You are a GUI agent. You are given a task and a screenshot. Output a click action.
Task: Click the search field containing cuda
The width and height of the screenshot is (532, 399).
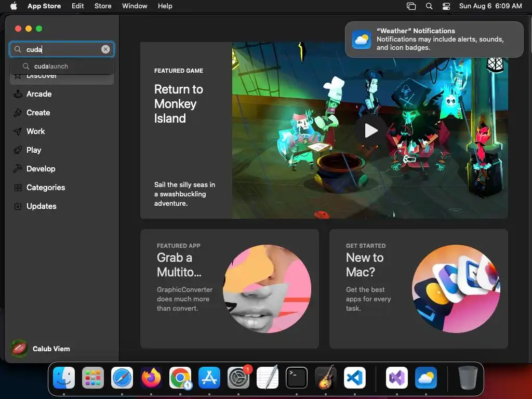pos(62,49)
